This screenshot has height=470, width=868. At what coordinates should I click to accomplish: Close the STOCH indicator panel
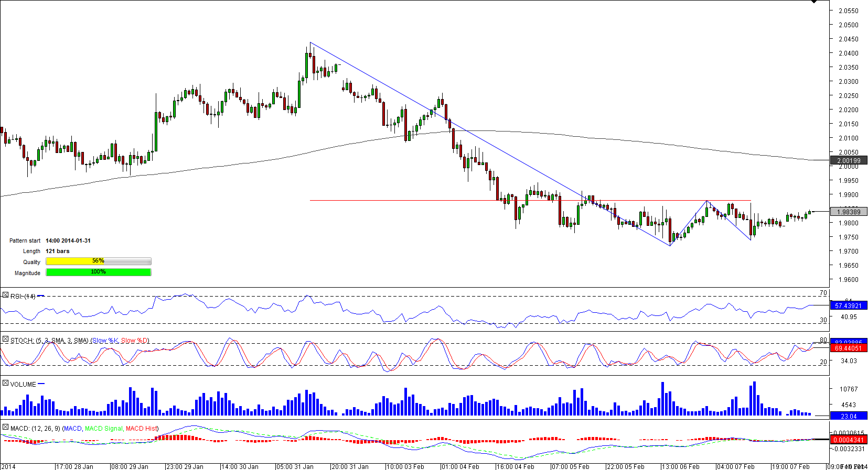click(x=5, y=340)
